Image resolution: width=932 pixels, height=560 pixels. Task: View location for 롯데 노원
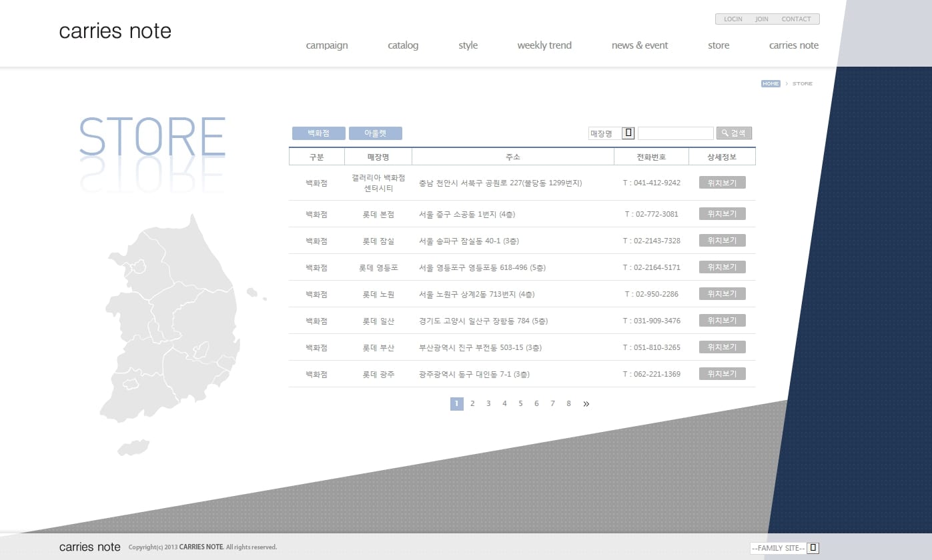(723, 294)
